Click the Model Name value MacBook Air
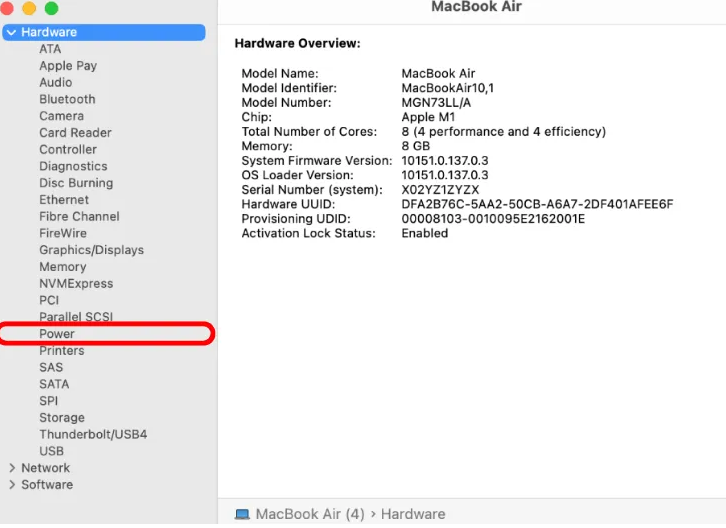Viewport: 726px width, 528px height. 438,74
